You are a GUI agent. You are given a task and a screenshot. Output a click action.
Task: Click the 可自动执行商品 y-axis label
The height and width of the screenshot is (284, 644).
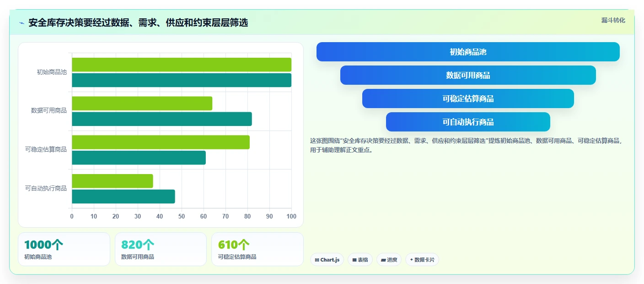point(46,188)
